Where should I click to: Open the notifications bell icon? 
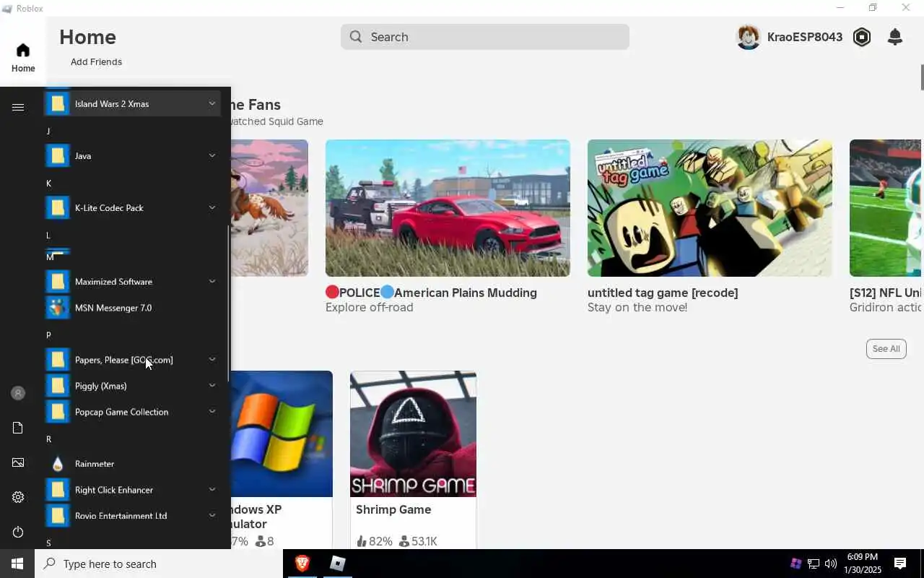895,37
